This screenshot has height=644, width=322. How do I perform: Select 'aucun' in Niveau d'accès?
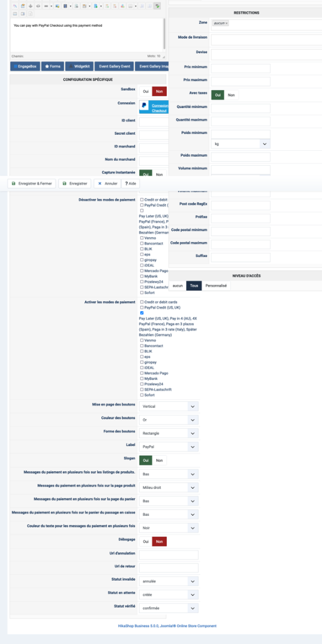178,286
